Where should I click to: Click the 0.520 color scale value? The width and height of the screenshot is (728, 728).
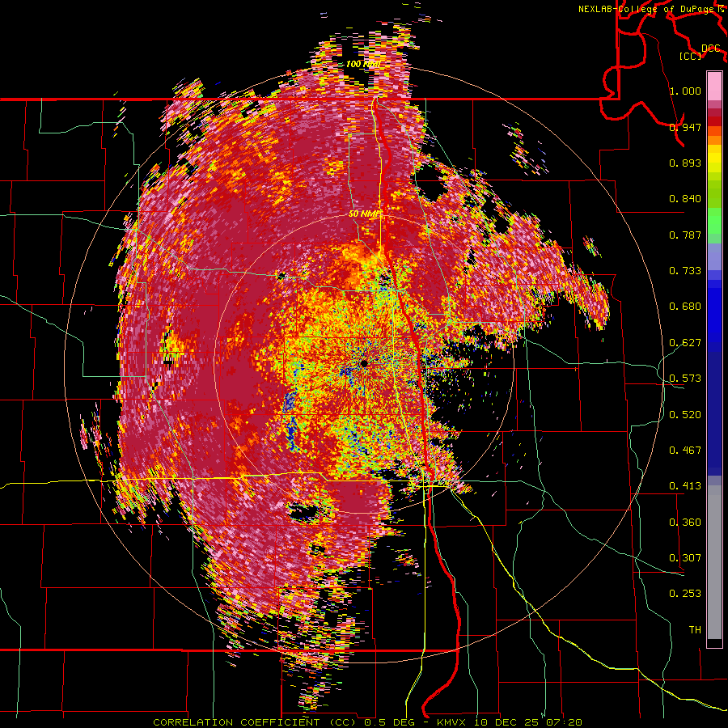[685, 414]
